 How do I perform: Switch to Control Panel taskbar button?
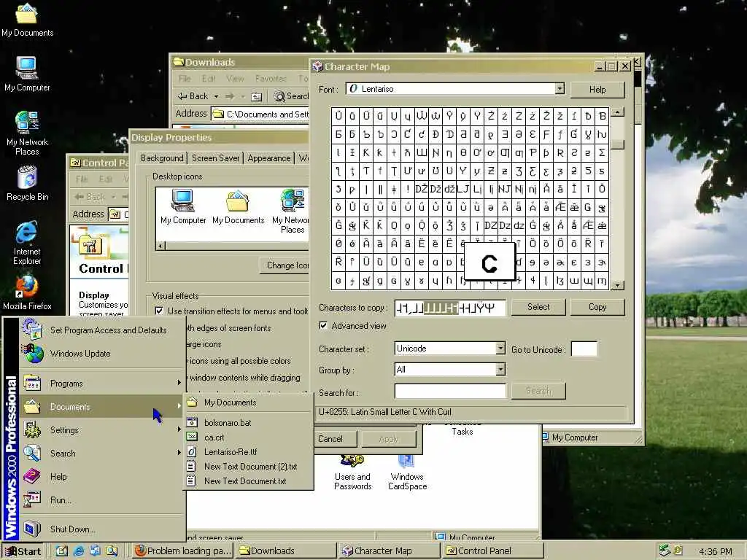click(x=494, y=551)
